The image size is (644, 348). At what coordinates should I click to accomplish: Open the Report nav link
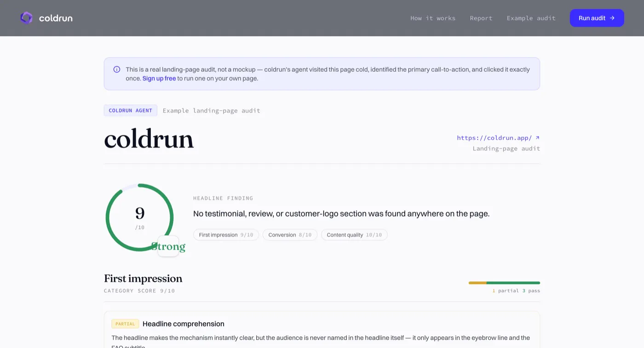tap(481, 18)
